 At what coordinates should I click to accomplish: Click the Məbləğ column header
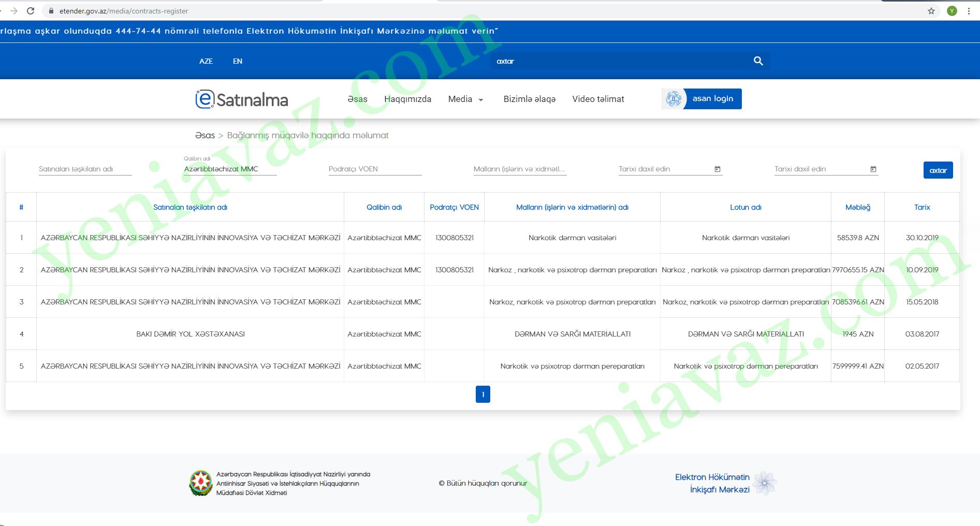tap(858, 207)
